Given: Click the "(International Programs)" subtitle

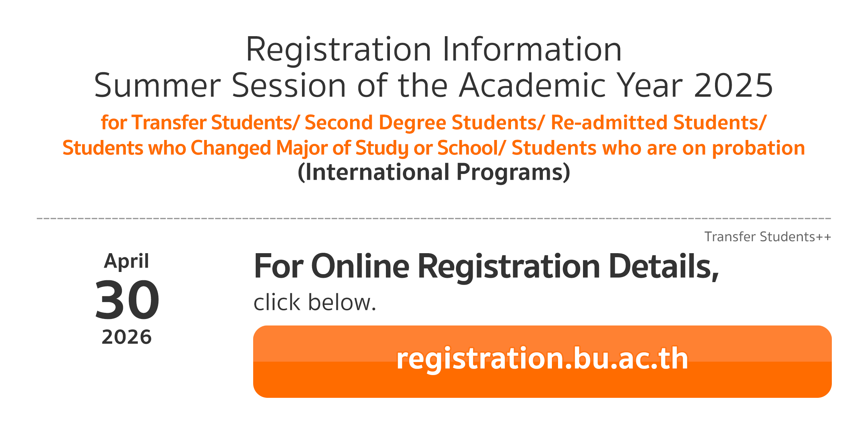Looking at the screenshot, I should [x=434, y=172].
